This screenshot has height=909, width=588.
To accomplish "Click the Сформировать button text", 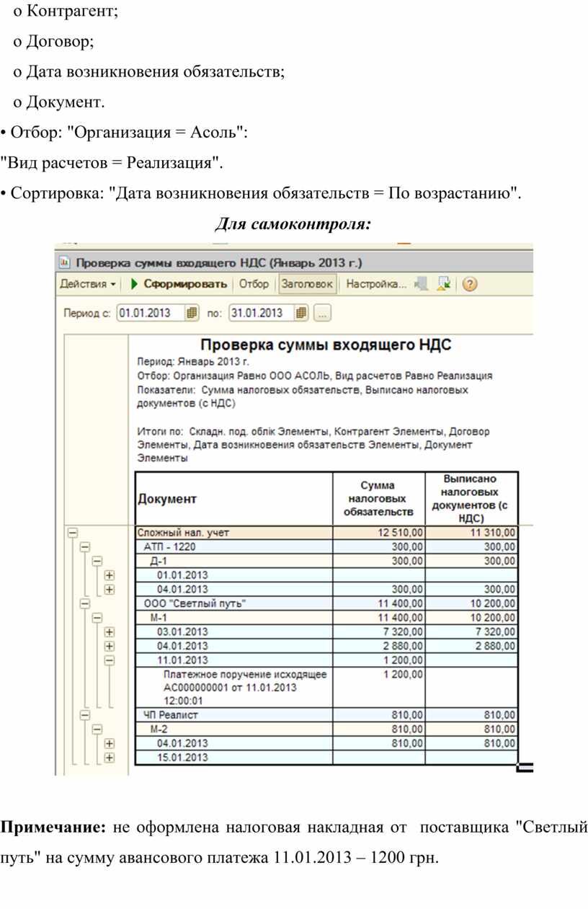I will 185,284.
